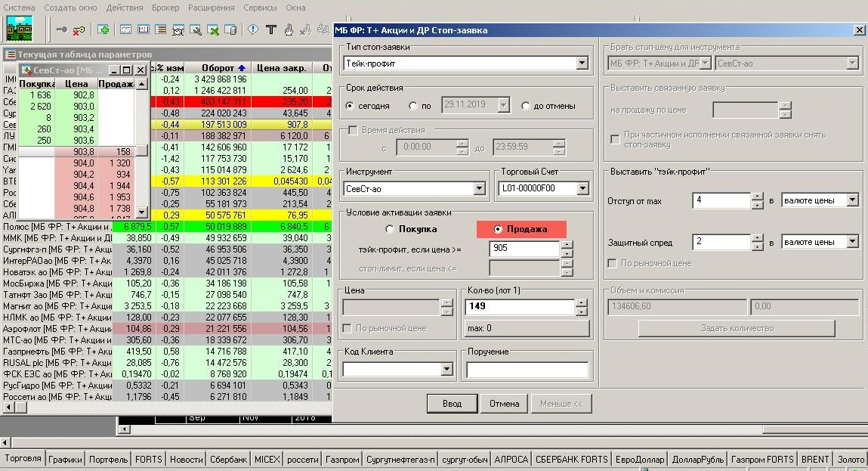868x471 pixels.
Task: Click the table icon with dashed selection
Action: tap(178, 29)
